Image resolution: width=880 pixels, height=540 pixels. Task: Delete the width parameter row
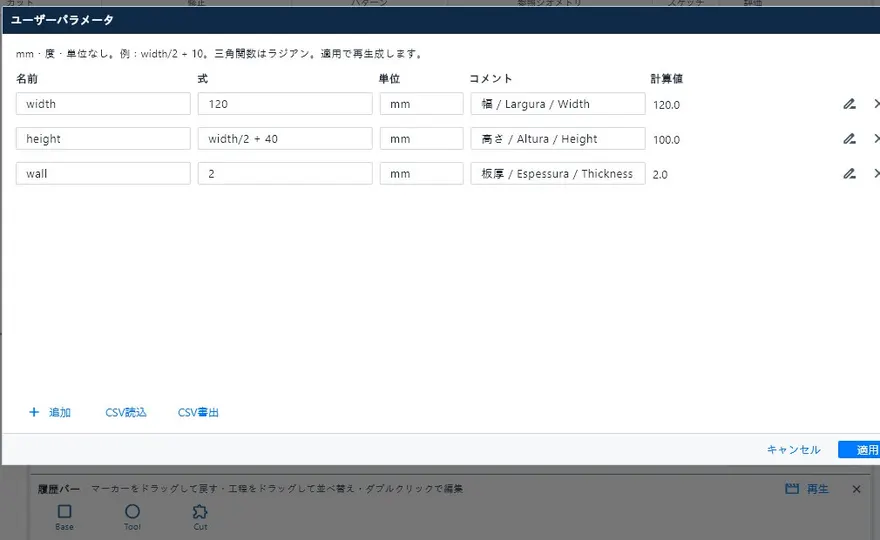pos(876,104)
